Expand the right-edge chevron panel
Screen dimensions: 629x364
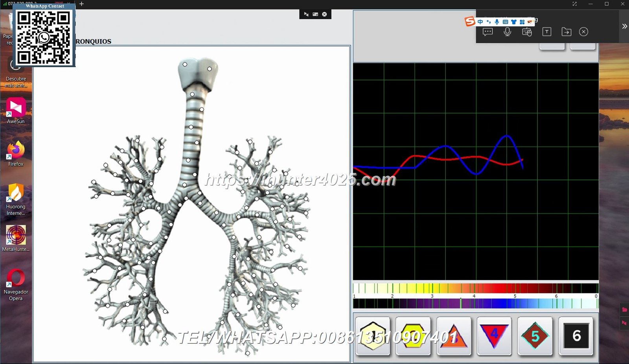[624, 26]
